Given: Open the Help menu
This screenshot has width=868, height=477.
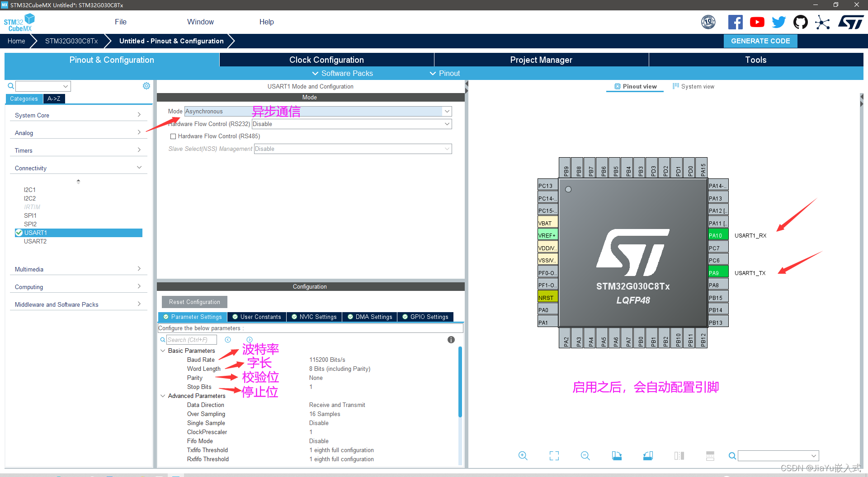Looking at the screenshot, I should pyautogui.click(x=266, y=22).
